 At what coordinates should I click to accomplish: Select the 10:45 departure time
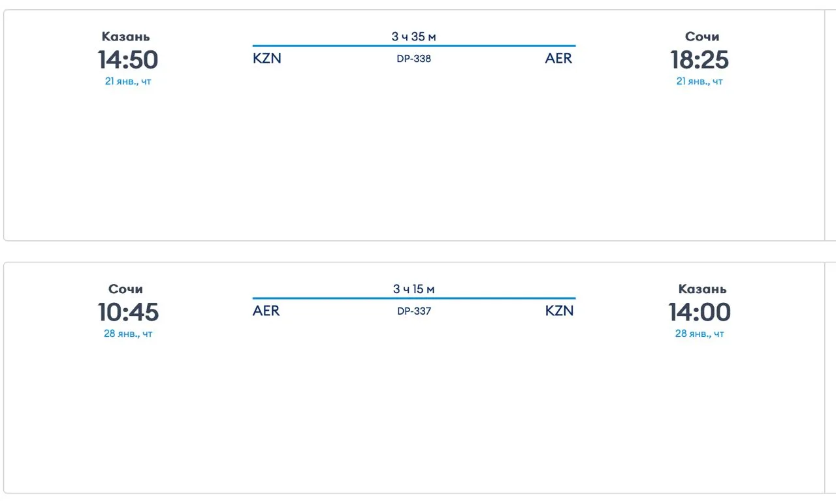coord(128,312)
